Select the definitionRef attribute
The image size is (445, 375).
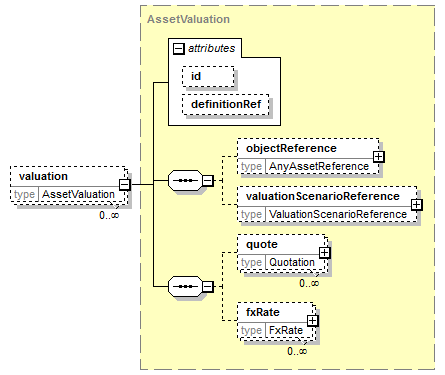(226, 105)
